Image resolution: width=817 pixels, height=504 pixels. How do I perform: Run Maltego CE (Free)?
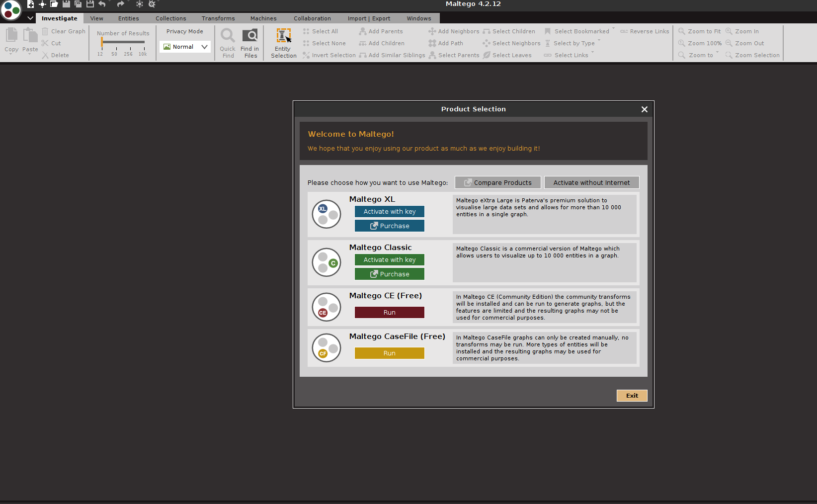coord(389,313)
